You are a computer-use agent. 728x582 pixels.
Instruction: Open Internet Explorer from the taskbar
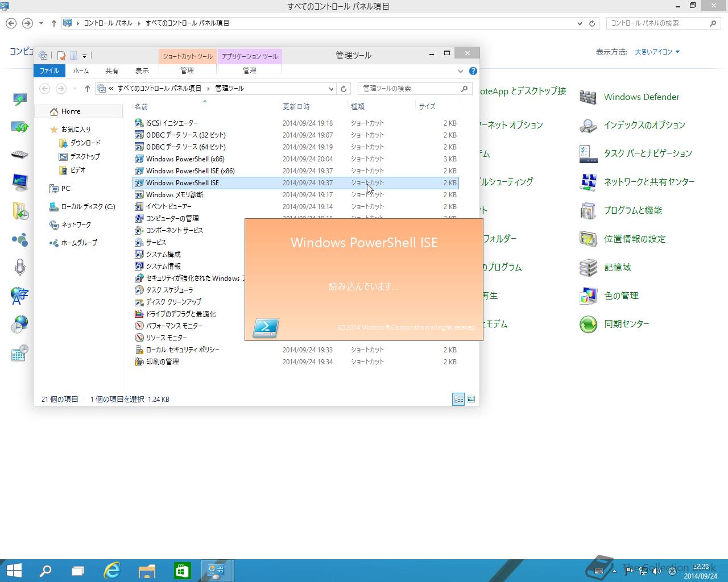(x=112, y=571)
